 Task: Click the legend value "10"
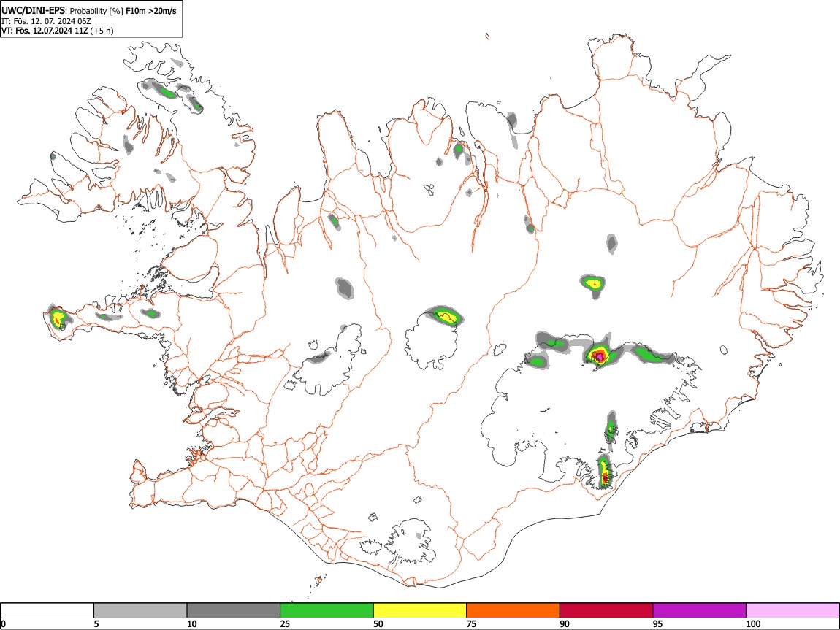192,623
